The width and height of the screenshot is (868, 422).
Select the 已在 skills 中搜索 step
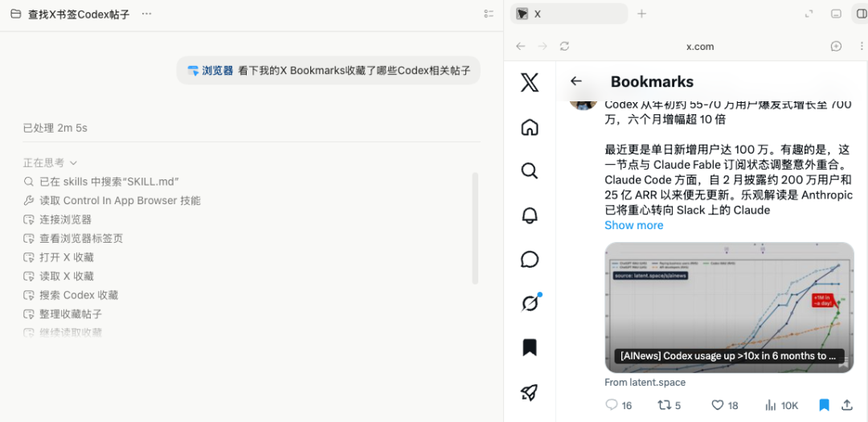click(101, 182)
